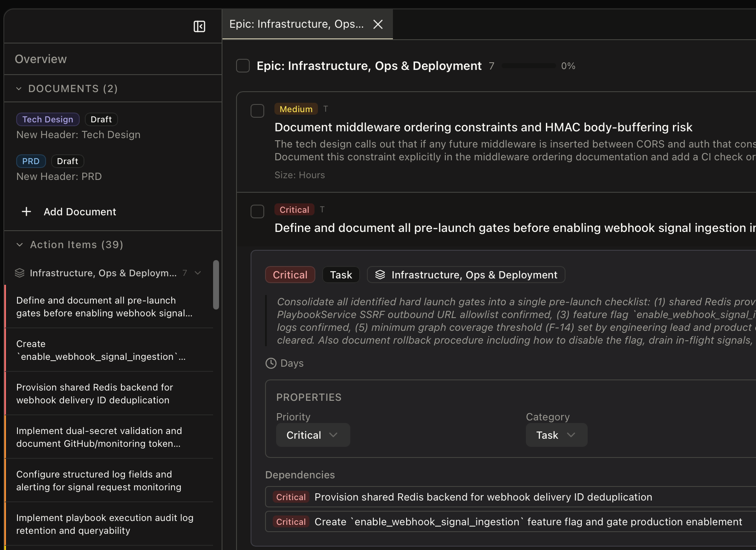Check the Epic Infrastructure, Ops & Deployment checkbox
This screenshot has height=550, width=756.
(x=243, y=66)
